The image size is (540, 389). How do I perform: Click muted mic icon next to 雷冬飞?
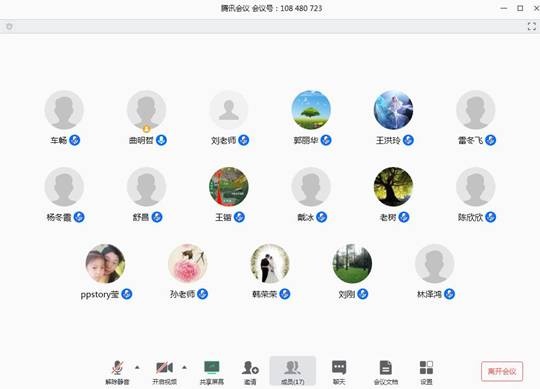(x=490, y=140)
